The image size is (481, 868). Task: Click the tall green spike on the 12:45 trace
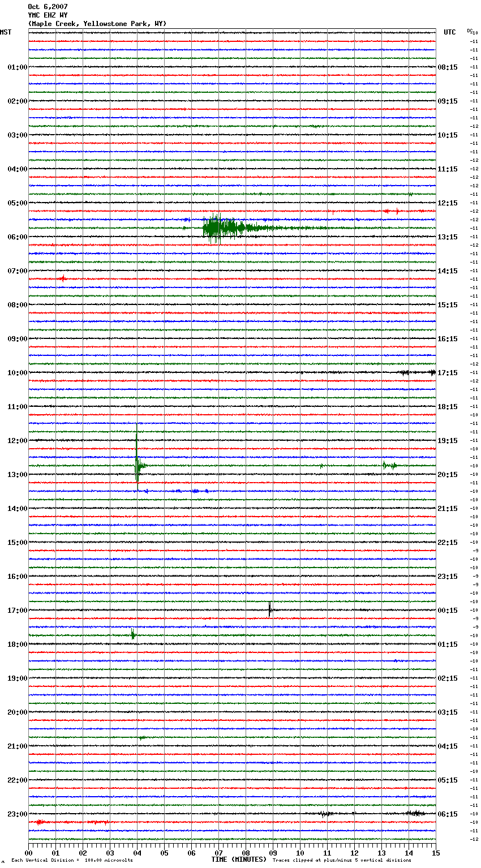point(137,458)
